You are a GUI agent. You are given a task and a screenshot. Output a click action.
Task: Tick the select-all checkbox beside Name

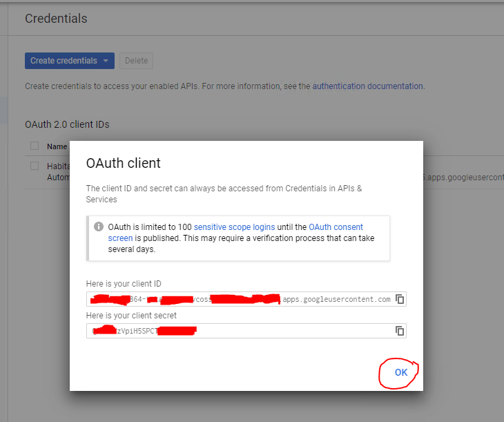coord(35,146)
